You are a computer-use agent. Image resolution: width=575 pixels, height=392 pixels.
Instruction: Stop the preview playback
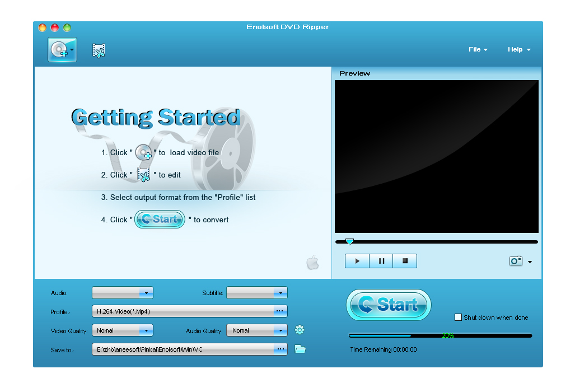405,261
